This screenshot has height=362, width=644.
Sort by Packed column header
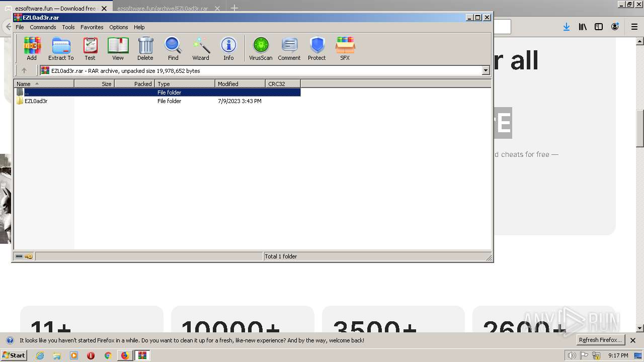tap(134, 84)
